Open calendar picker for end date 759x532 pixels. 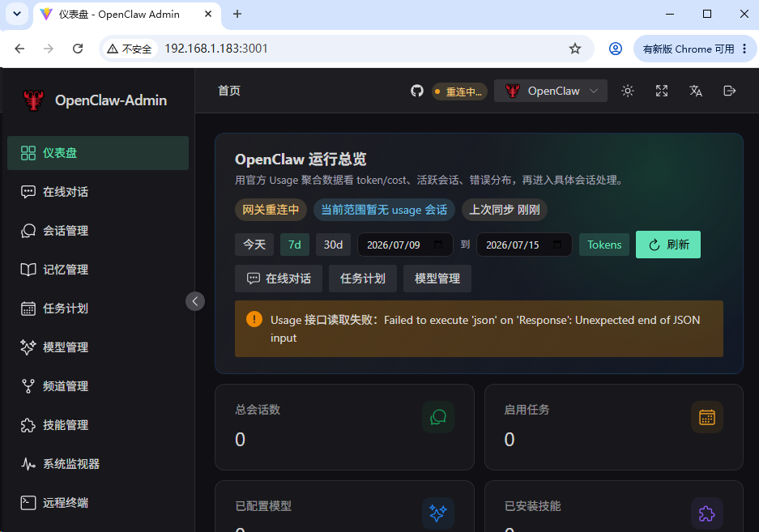(557, 245)
